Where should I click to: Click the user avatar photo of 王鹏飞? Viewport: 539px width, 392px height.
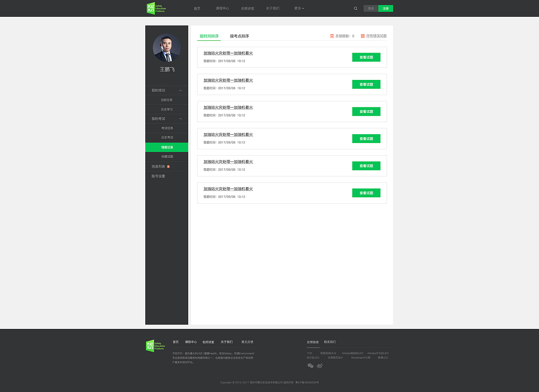pos(167,48)
